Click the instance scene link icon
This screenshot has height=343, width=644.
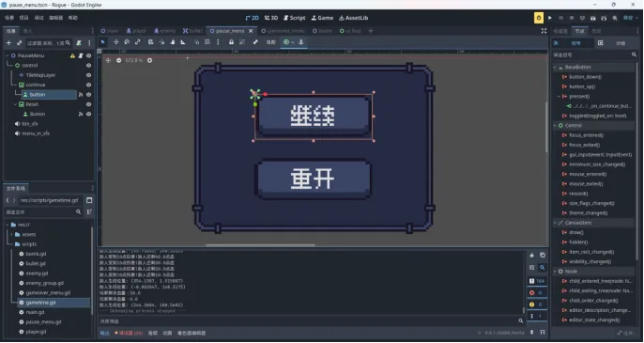pos(19,43)
